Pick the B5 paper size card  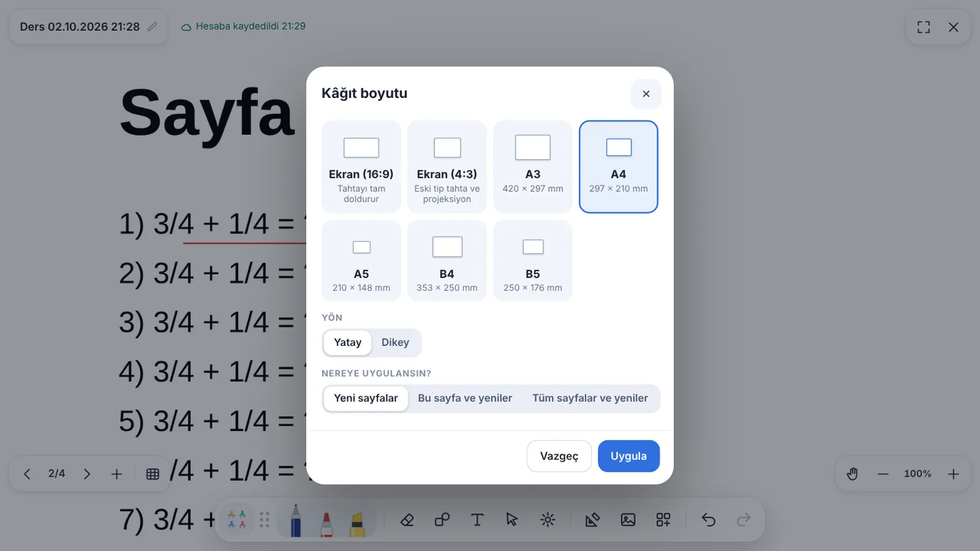click(x=533, y=261)
